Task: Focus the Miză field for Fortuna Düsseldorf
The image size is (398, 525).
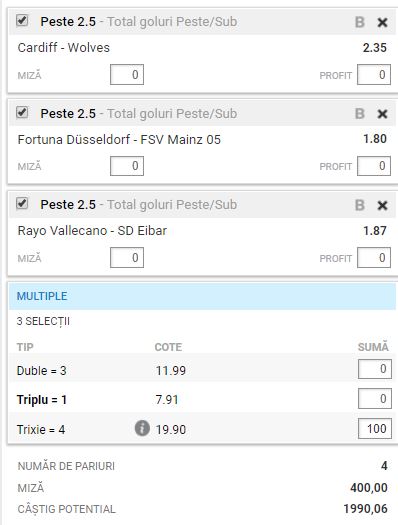Action: (x=127, y=166)
